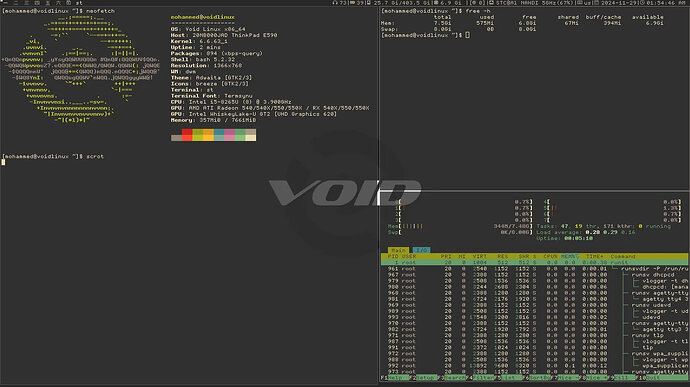This screenshot has width=690, height=387.
Task: Switch to the Main tab in htop
Action: (x=398, y=250)
